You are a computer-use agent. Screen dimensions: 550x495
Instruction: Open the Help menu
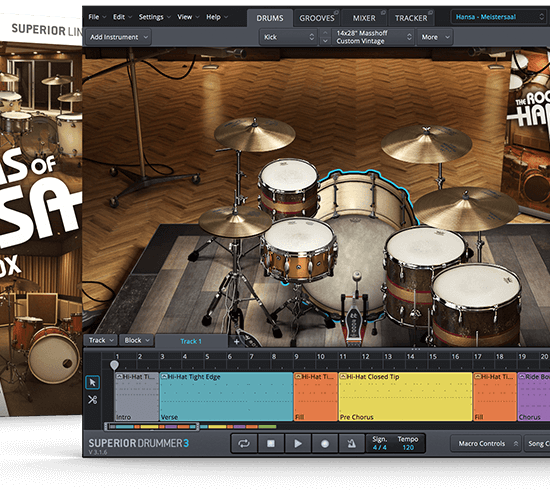(217, 17)
